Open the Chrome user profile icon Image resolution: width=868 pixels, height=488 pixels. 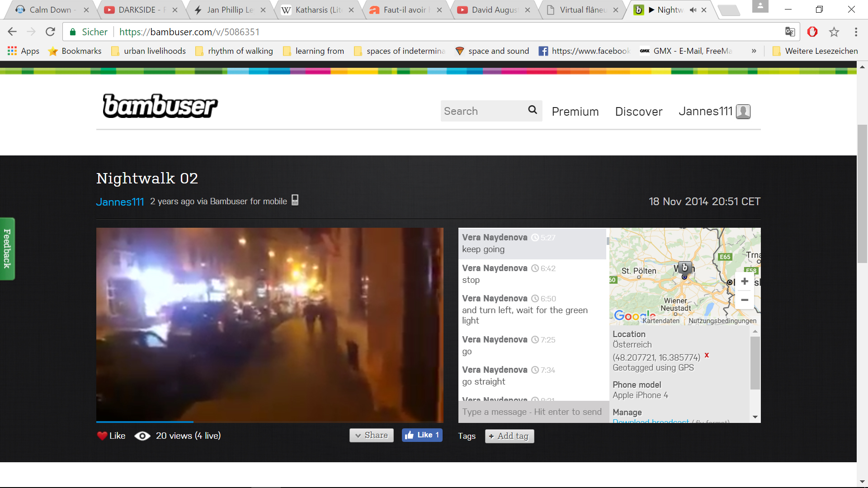pos(760,6)
